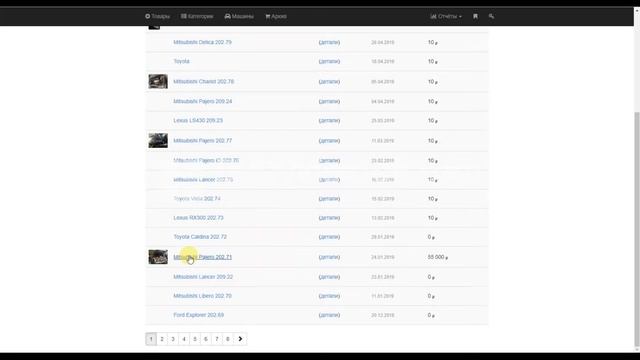Image resolution: width=640 pixels, height=360 pixels.
Task: Click the next page chevron in pagination
Action: click(x=240, y=339)
